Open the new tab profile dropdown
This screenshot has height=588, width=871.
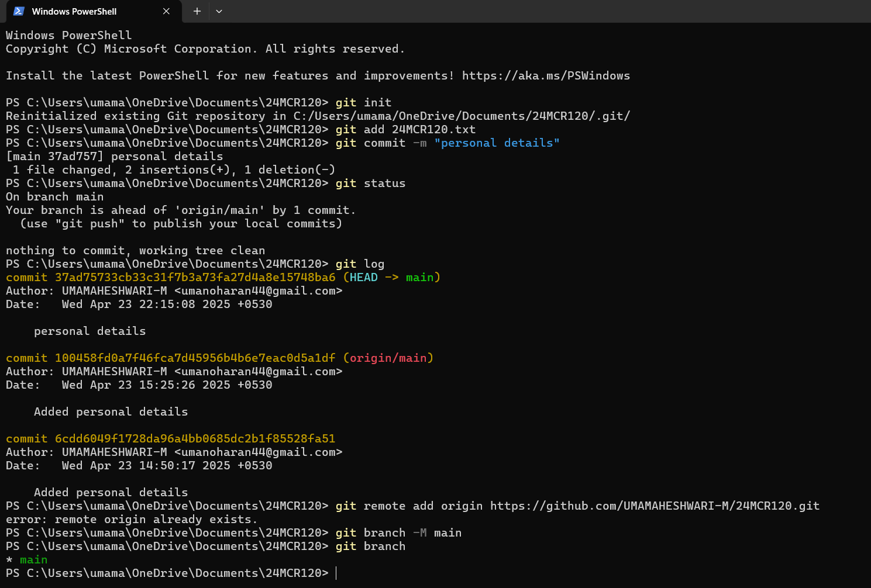tap(219, 11)
